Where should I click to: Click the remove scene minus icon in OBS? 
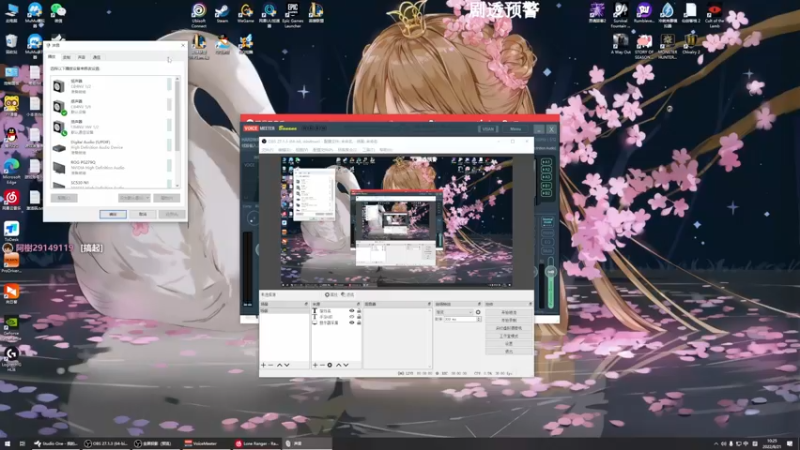click(270, 365)
